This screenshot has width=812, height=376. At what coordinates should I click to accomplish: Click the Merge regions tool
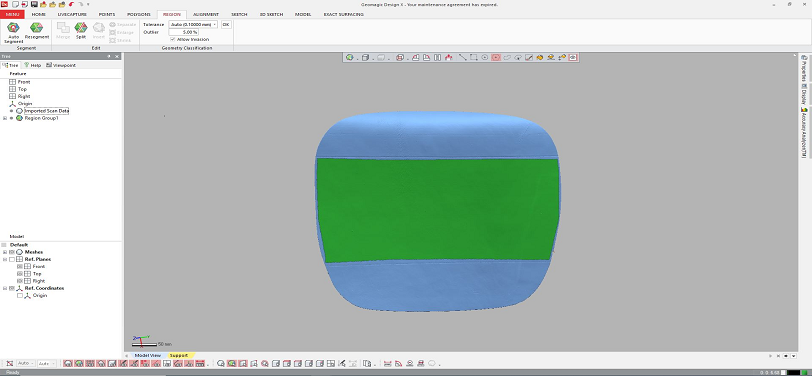coord(63,31)
